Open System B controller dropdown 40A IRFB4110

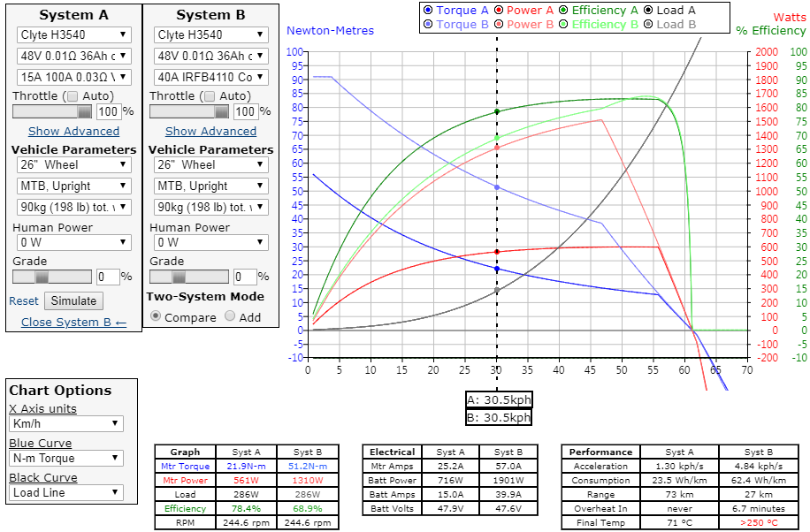pyautogui.click(x=211, y=77)
